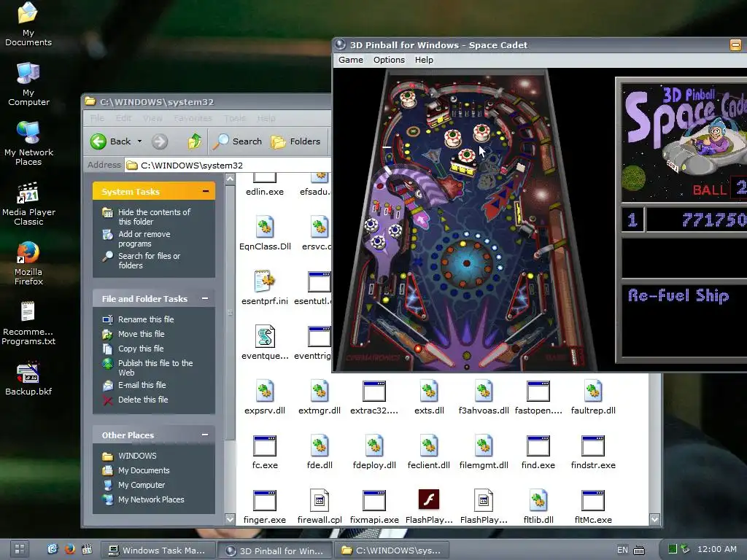The image size is (747, 560).
Task: Go up one folder level in Explorer
Action: coord(194,141)
